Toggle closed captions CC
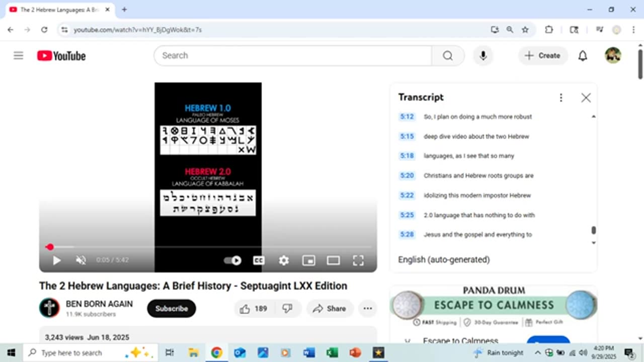 (259, 260)
